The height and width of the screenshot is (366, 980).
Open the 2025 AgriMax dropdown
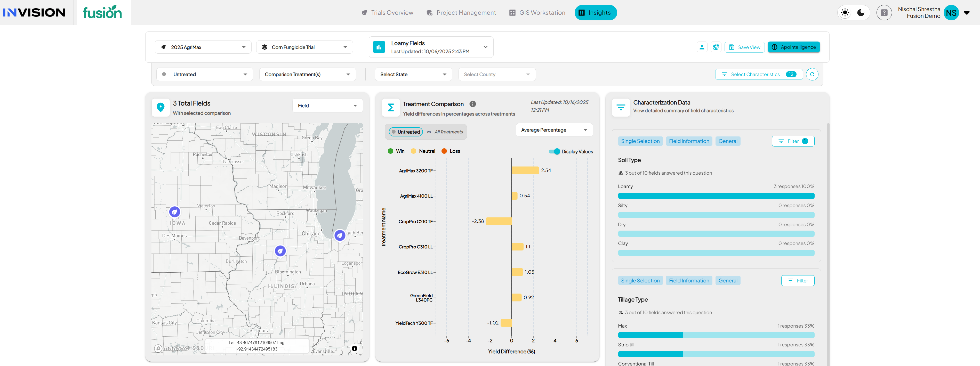[x=203, y=47]
